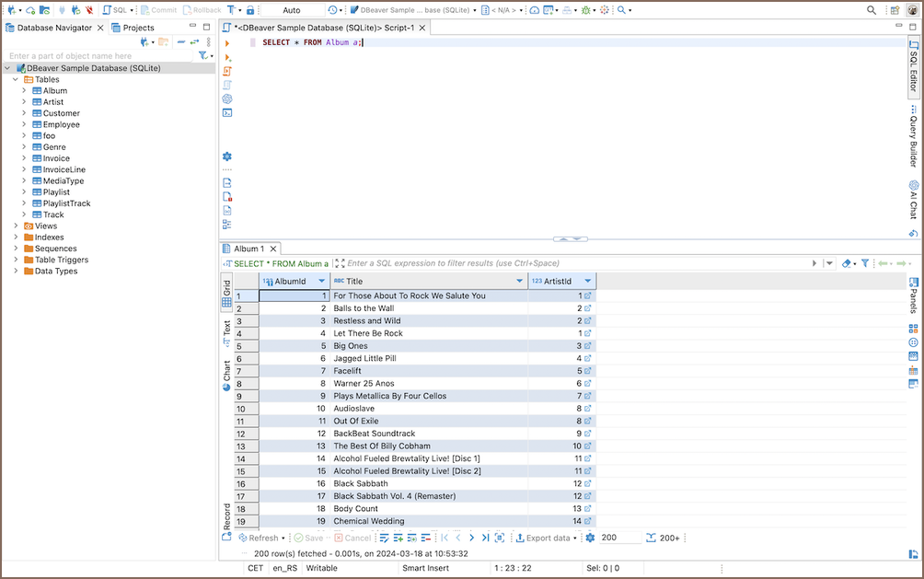Go to next row in results

tap(472, 538)
